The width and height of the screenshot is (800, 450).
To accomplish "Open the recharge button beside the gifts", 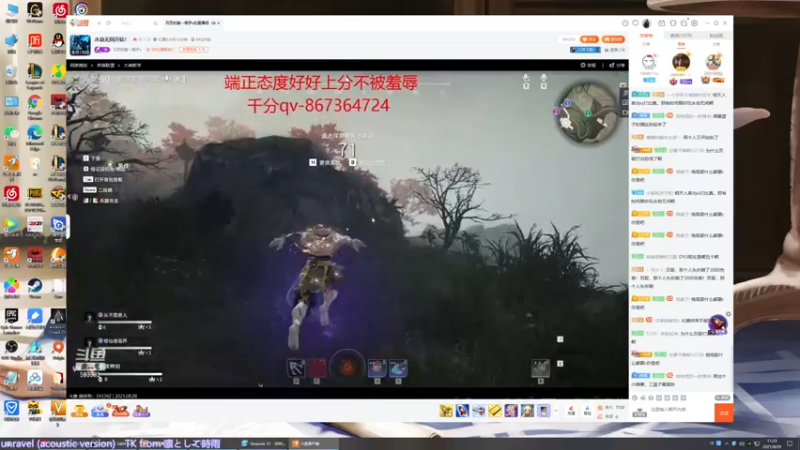I will 571,411.
